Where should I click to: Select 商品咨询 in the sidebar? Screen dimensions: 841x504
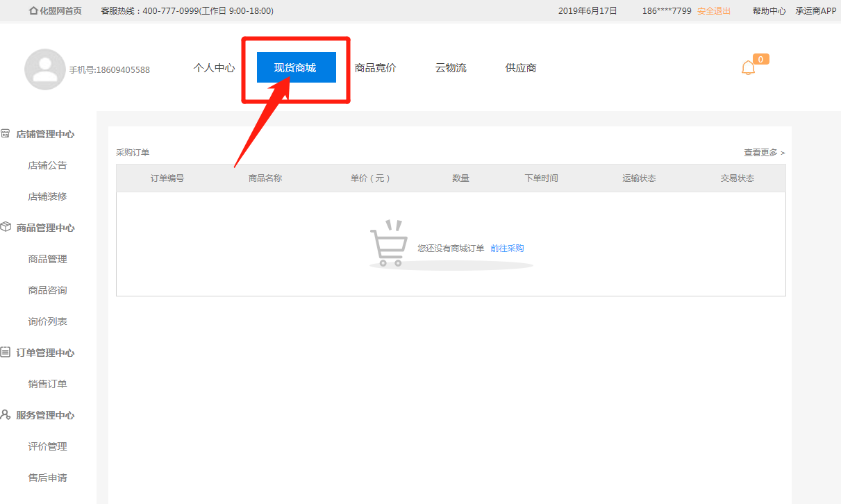point(47,290)
